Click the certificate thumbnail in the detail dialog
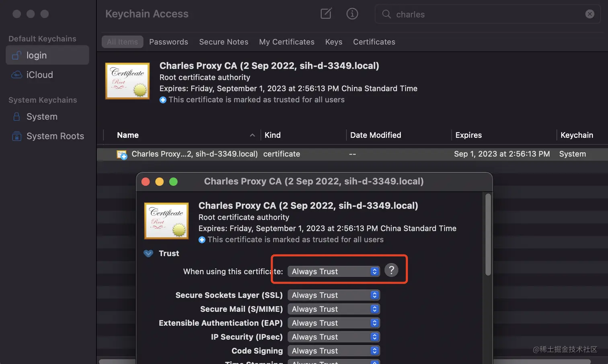 (166, 221)
